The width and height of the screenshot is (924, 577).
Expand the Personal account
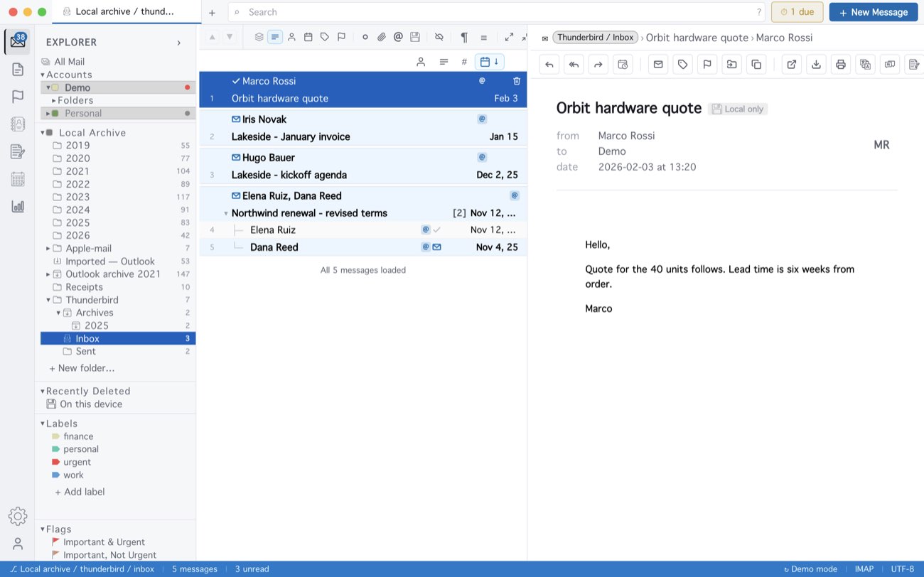[x=48, y=114]
